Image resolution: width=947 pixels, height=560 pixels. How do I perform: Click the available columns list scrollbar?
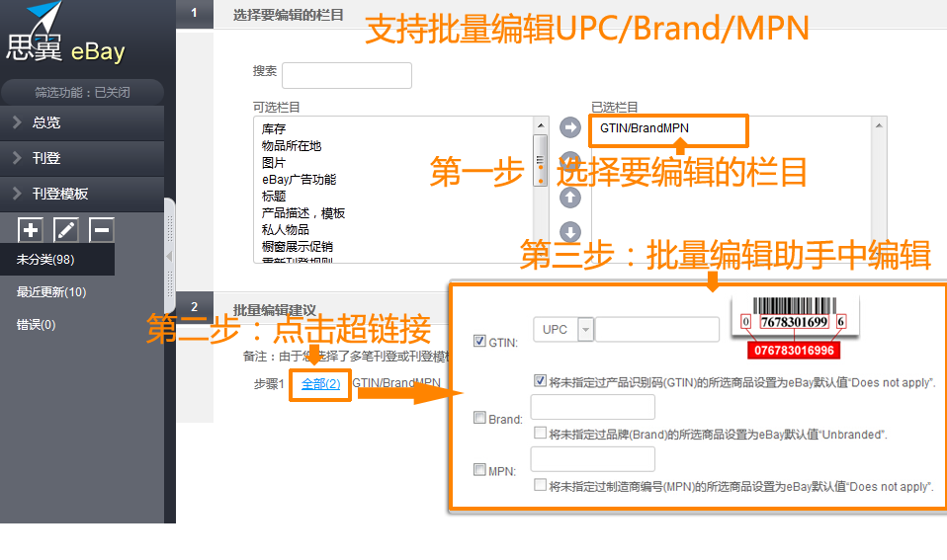(541, 161)
